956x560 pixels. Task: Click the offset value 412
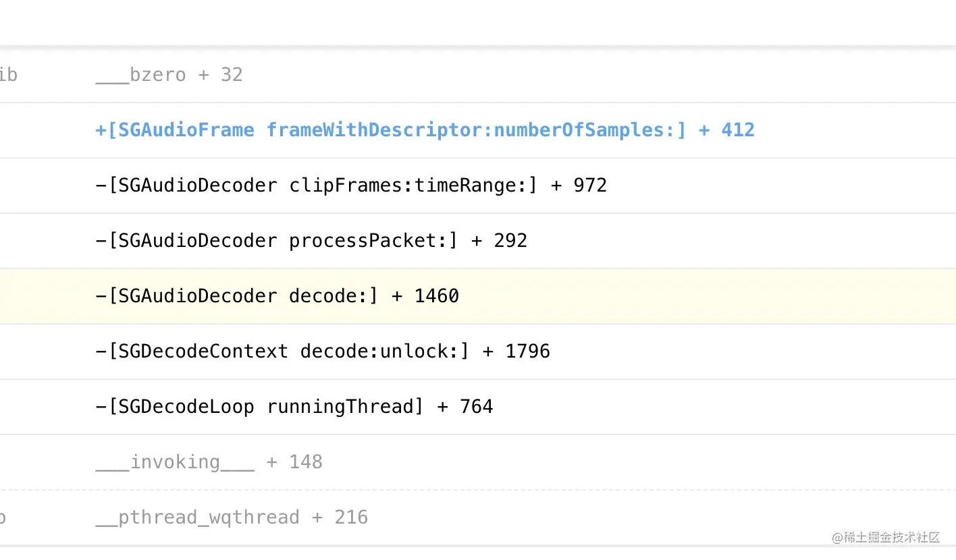point(738,130)
